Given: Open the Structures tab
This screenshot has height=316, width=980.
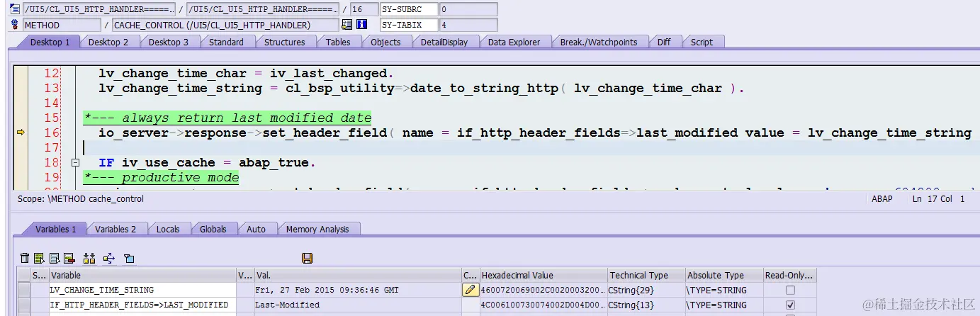Looking at the screenshot, I should tap(284, 42).
